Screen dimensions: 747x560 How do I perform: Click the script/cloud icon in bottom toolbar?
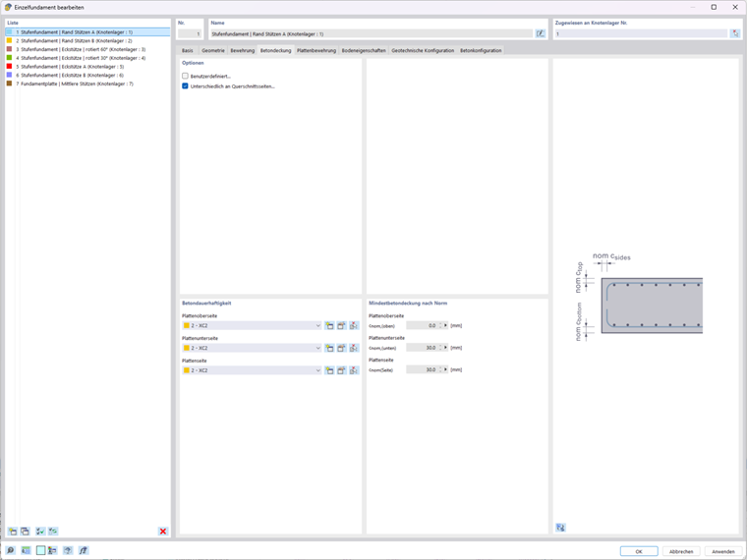pos(68,550)
